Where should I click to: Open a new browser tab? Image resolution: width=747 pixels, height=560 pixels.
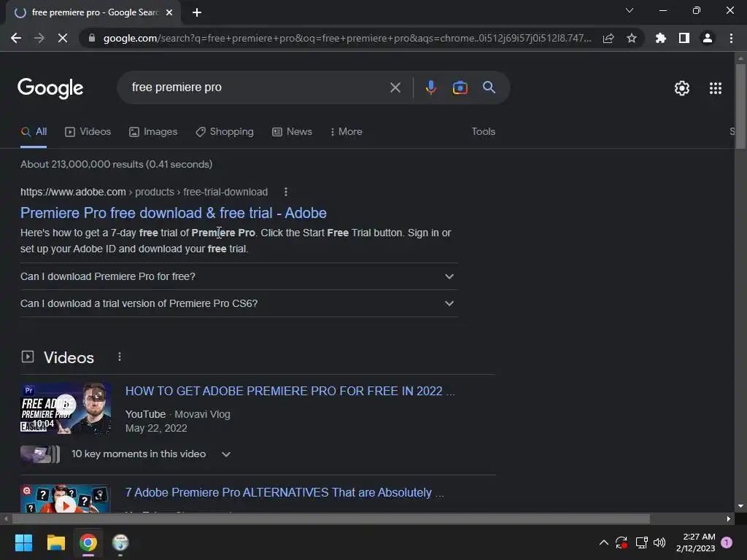pyautogui.click(x=197, y=13)
